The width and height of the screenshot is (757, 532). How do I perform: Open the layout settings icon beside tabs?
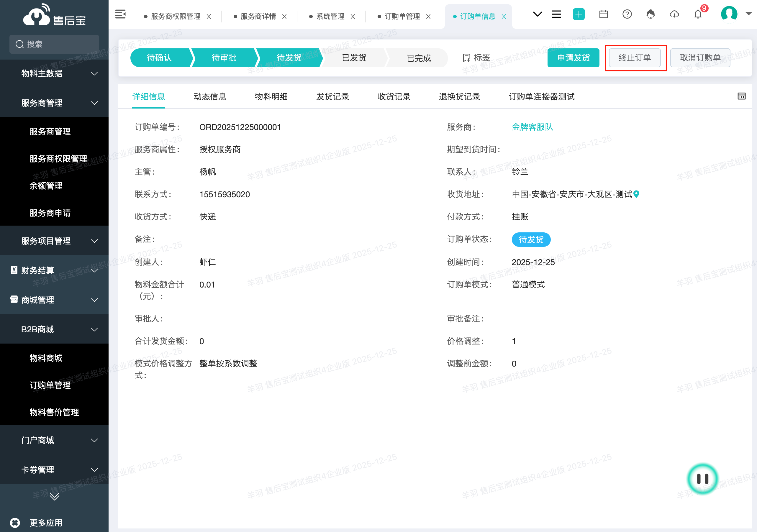pos(741,96)
